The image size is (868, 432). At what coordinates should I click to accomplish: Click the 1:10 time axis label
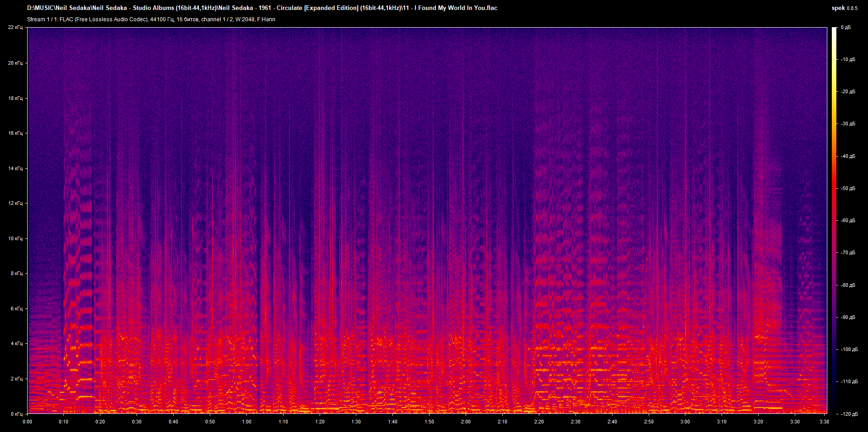283,422
